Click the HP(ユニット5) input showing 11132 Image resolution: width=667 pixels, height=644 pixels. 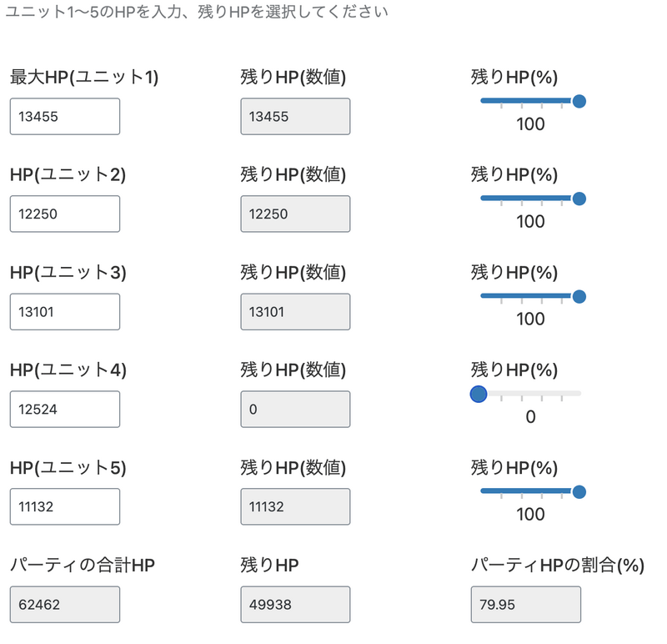click(x=65, y=507)
